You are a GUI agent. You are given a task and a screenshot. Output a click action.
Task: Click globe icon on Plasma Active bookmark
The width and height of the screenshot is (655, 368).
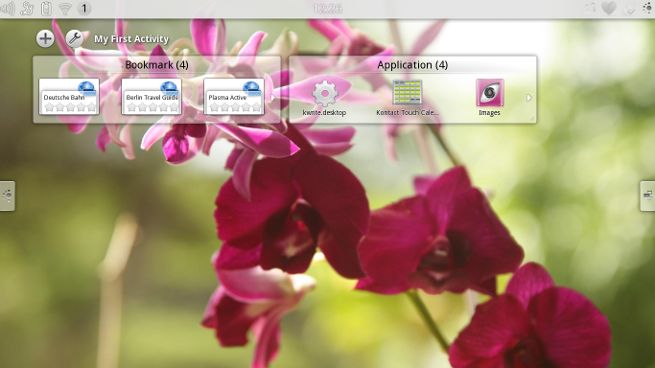click(251, 88)
